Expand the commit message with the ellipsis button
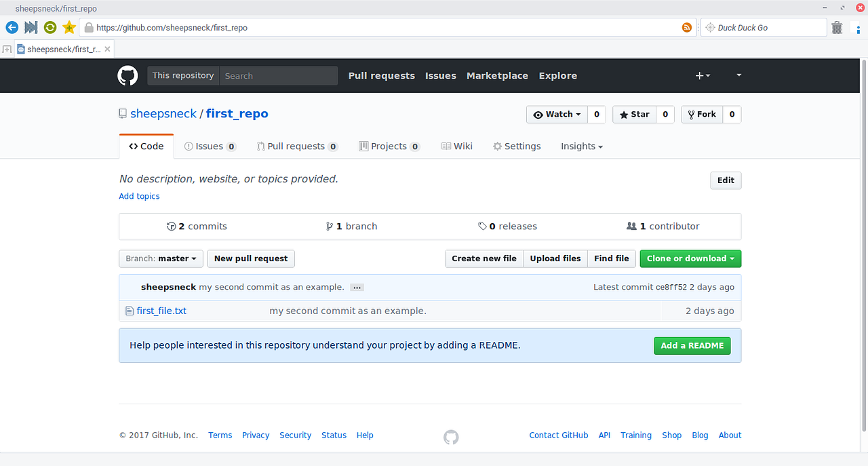Image resolution: width=868 pixels, height=466 pixels. 357,287
